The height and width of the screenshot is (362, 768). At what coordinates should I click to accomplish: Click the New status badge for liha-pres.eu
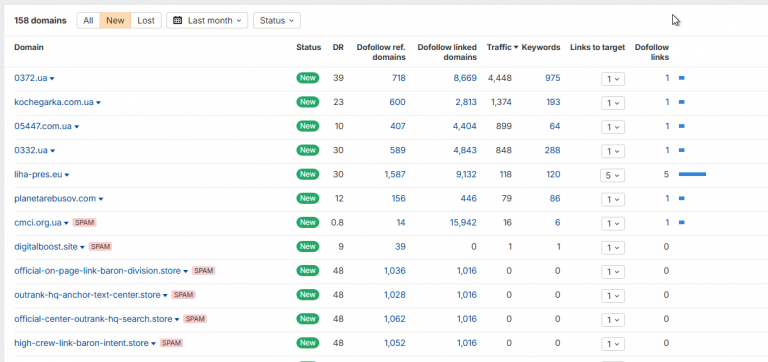(x=308, y=174)
